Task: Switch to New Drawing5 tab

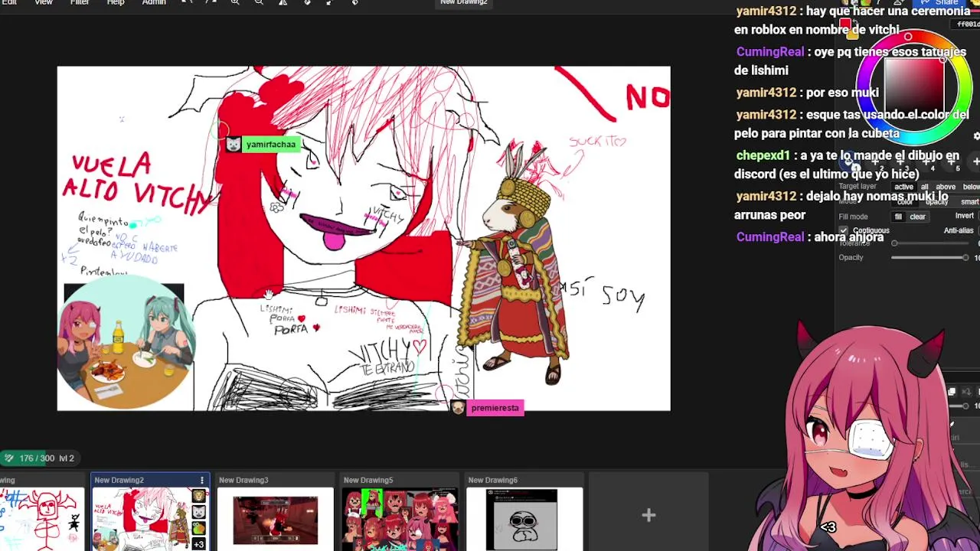Action: pos(368,480)
